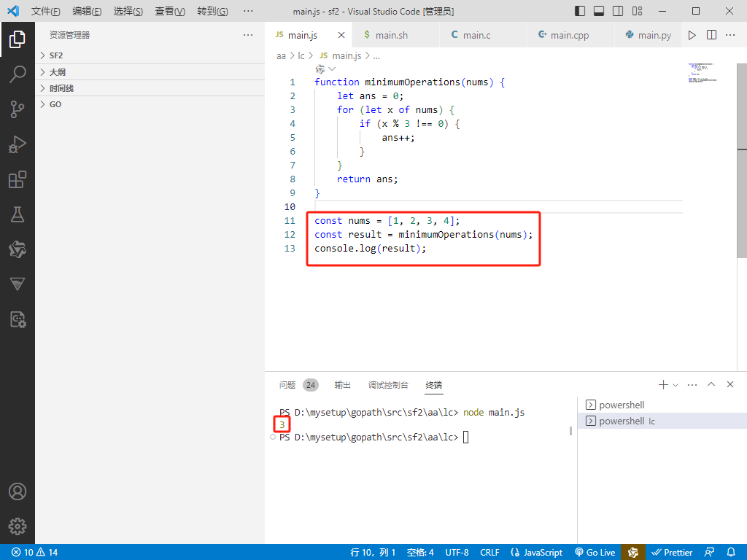This screenshot has width=747, height=560.
Task: Open the Accounts icon in activity bar
Action: tap(18, 491)
